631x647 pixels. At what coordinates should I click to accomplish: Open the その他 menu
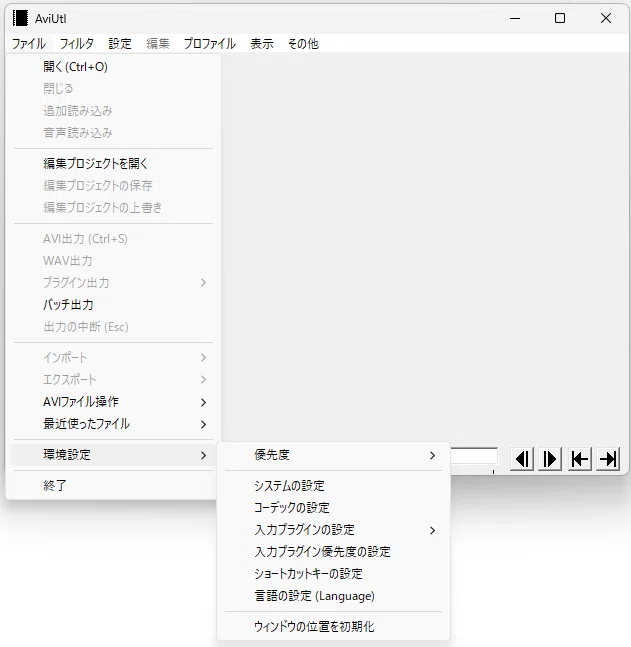pos(303,43)
